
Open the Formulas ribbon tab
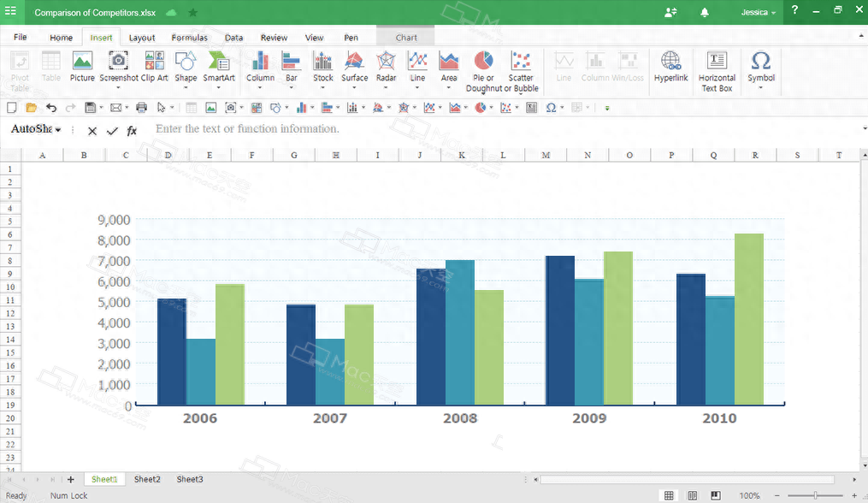pyautogui.click(x=189, y=38)
